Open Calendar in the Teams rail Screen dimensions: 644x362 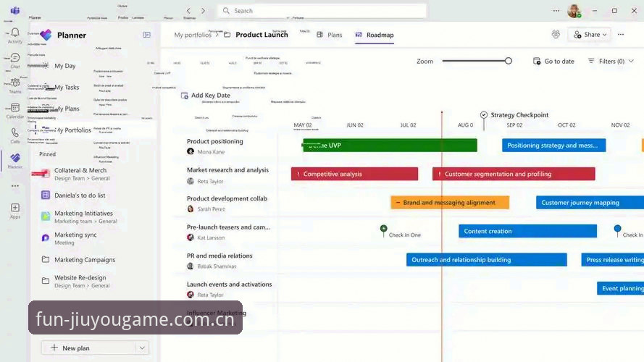[x=15, y=111]
